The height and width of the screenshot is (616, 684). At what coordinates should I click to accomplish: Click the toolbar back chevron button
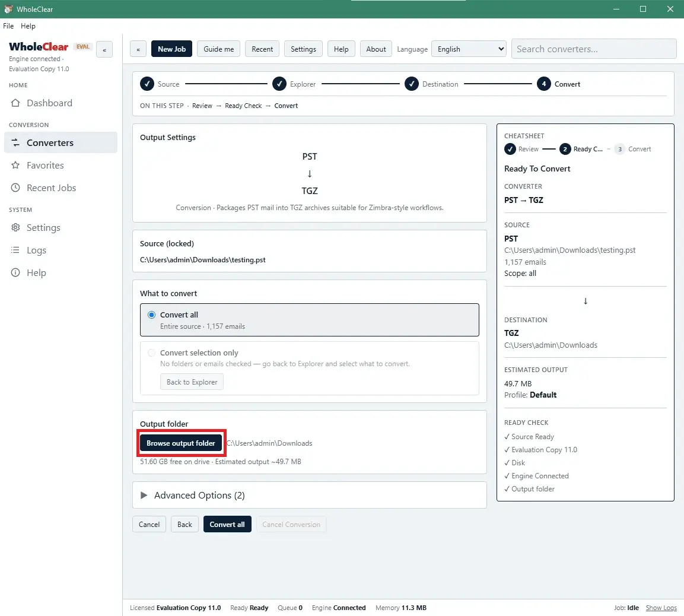point(138,49)
